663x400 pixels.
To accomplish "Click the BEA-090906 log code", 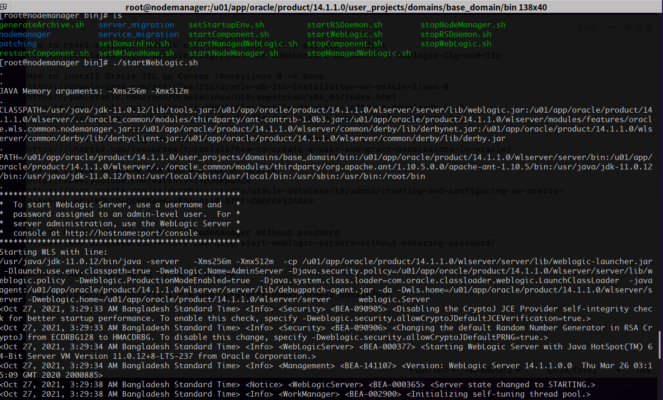I will click(359, 328).
